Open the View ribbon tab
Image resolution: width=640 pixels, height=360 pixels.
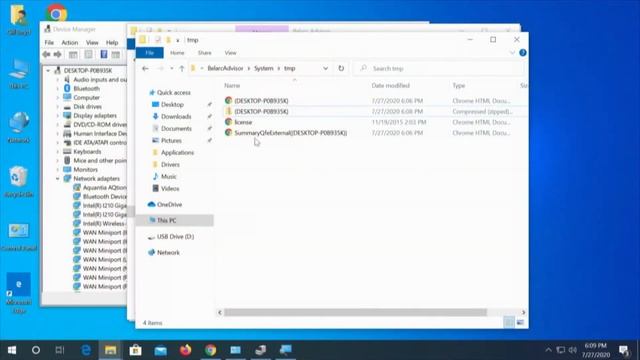(x=231, y=53)
